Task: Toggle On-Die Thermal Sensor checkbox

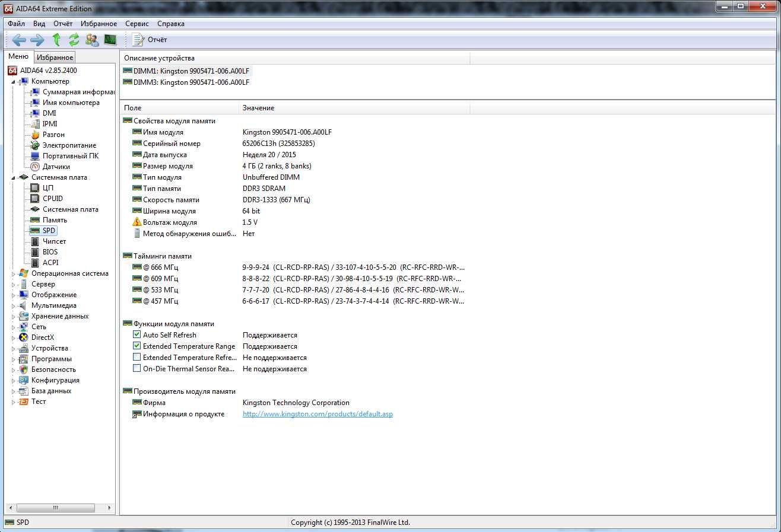Action: tap(137, 369)
